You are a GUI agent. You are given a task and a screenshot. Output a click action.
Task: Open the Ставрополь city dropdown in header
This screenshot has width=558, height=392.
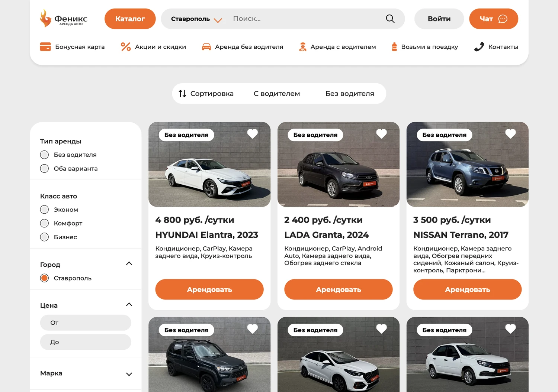(196, 19)
